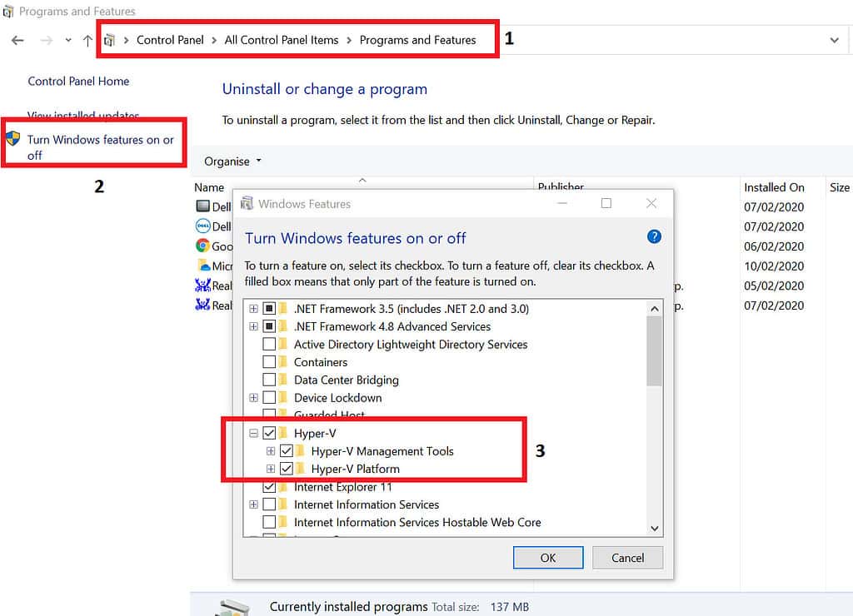Maximize the Windows Features dialog

tap(606, 203)
